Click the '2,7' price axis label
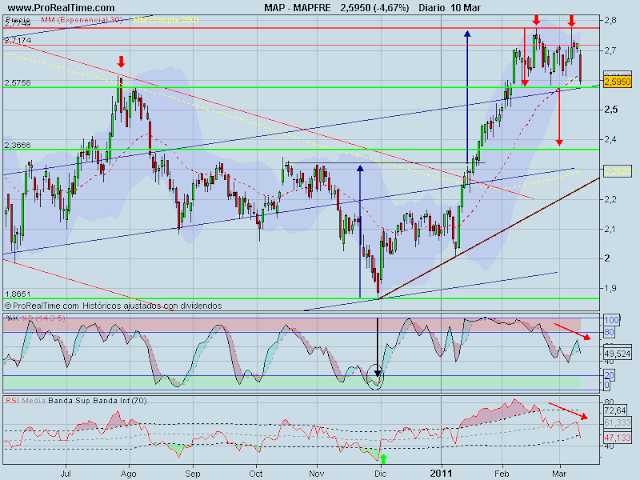This screenshot has width=640, height=480. (x=611, y=51)
